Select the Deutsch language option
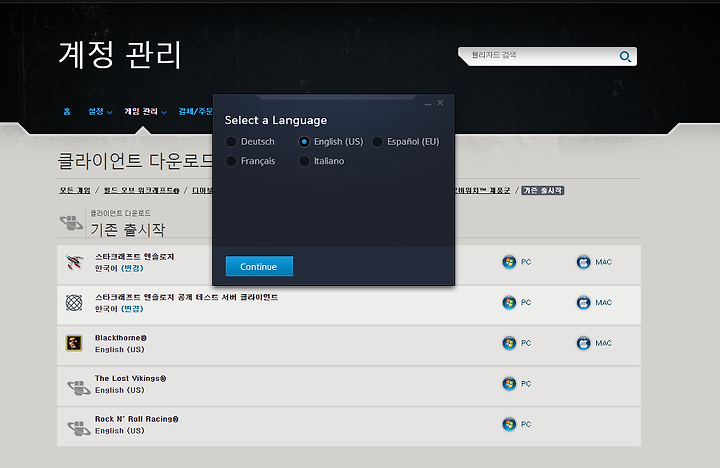The image size is (720, 468). click(x=250, y=141)
